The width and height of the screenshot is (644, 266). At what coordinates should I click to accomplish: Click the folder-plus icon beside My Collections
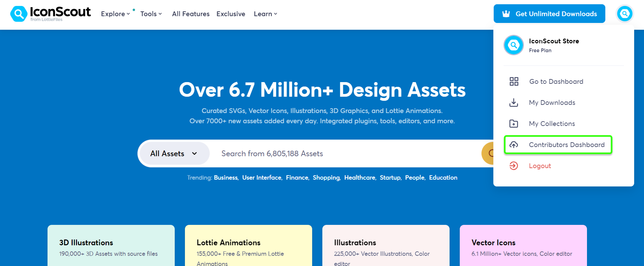point(514,124)
